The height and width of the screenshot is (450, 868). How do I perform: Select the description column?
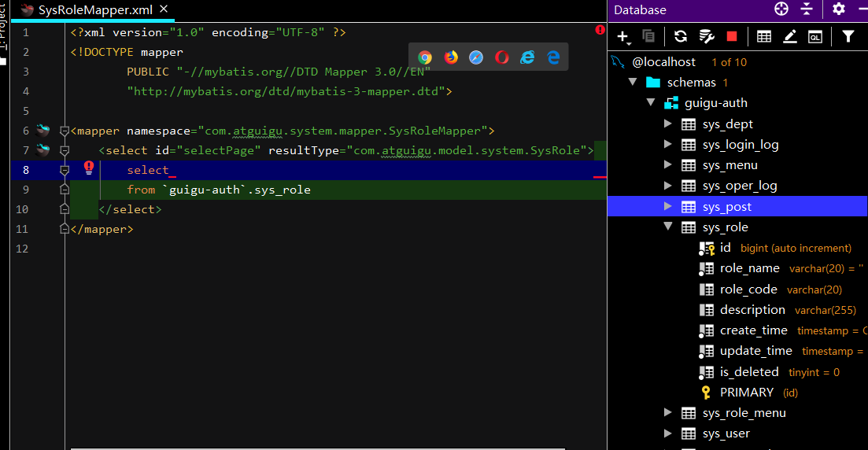(x=737, y=310)
